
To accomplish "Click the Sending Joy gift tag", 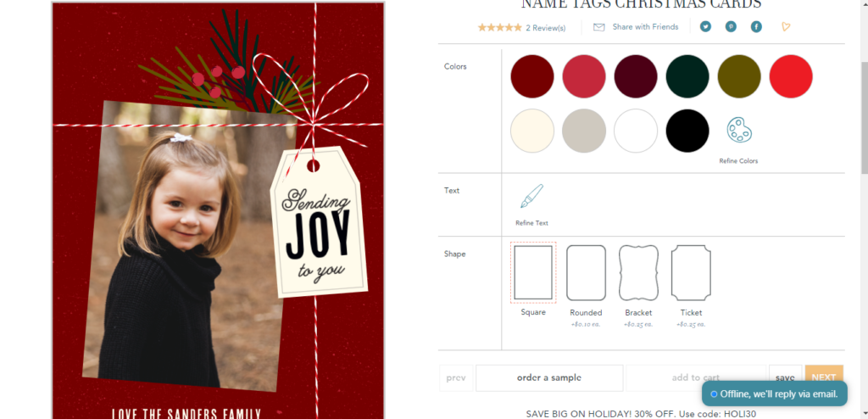I will pyautogui.click(x=319, y=221).
